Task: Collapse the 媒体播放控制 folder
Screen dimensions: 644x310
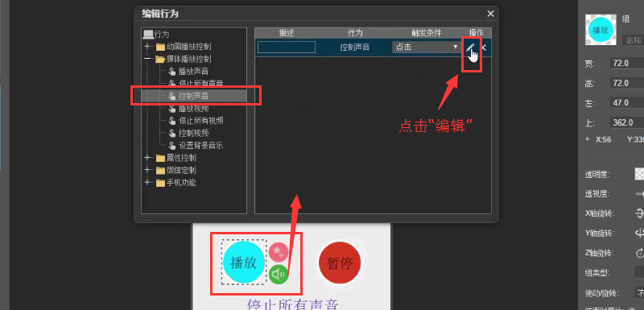Action: pos(148,59)
